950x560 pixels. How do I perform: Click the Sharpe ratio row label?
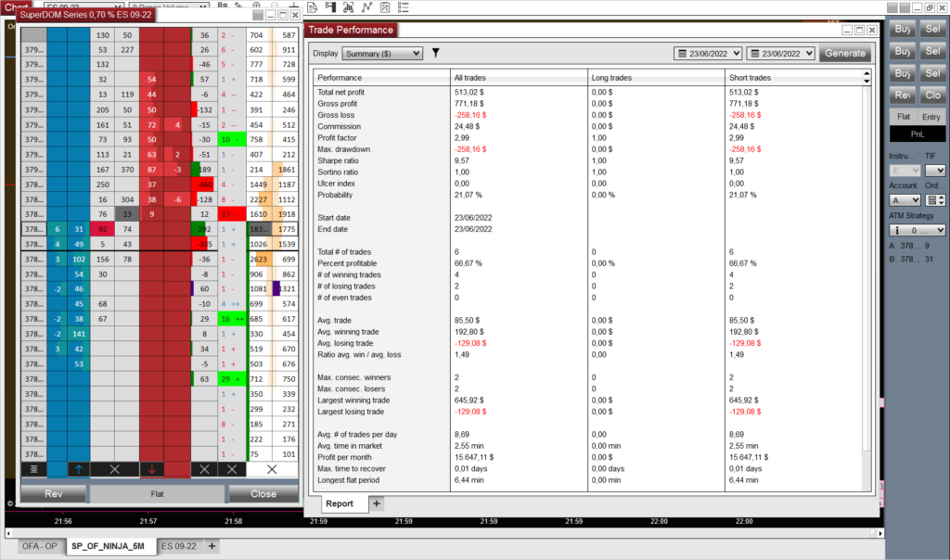click(x=338, y=160)
